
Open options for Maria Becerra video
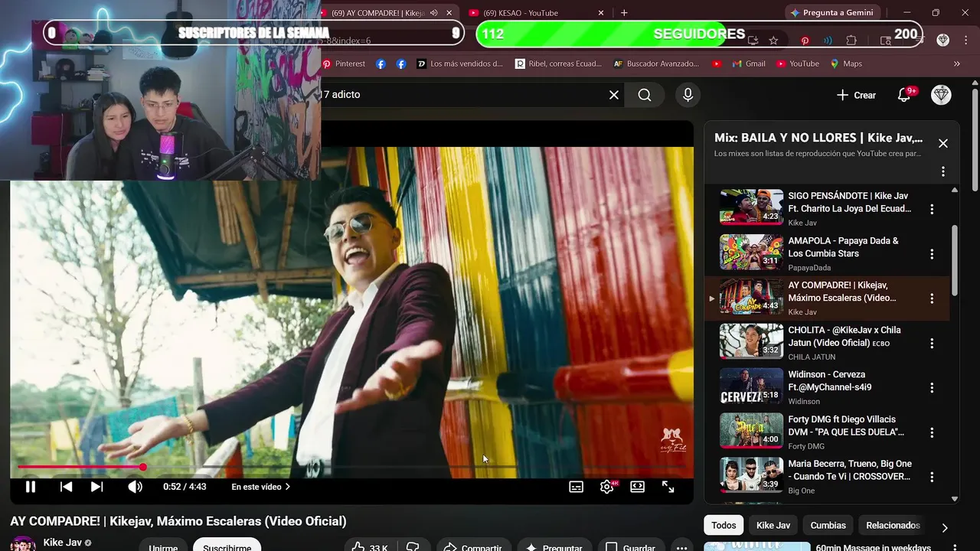(932, 477)
